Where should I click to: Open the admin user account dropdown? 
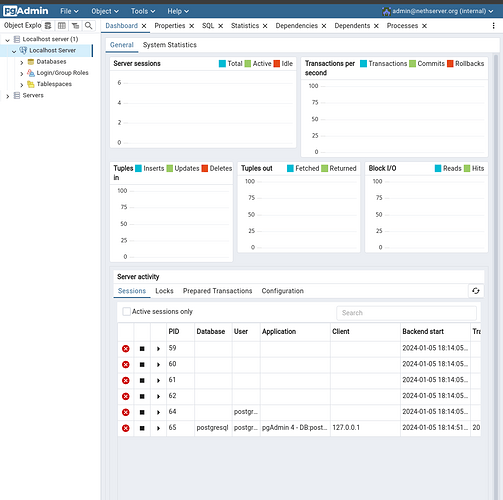pyautogui.click(x=438, y=11)
